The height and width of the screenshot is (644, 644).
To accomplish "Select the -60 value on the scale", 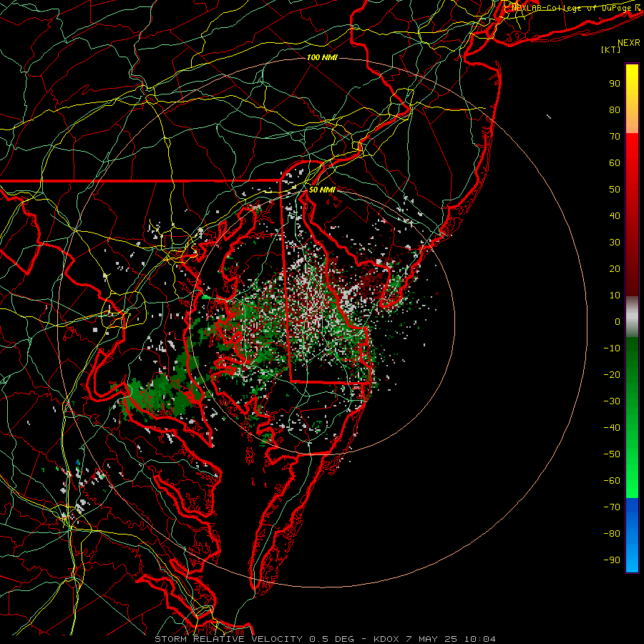I will pos(612,481).
